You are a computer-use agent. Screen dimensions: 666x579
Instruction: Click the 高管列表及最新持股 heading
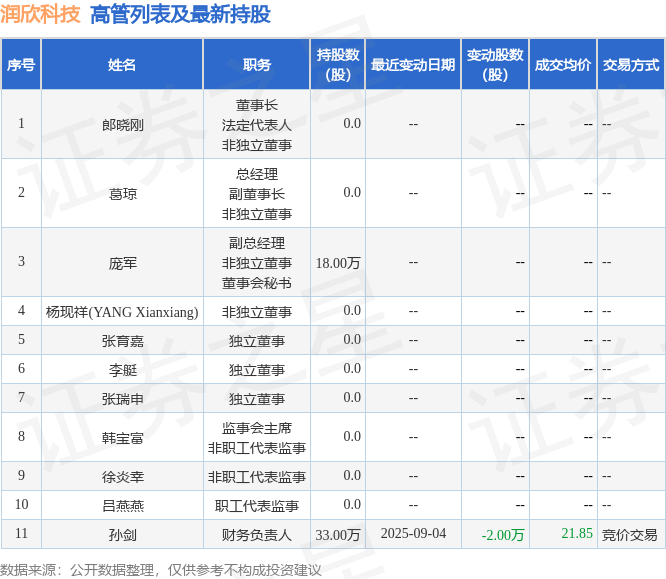[x=180, y=14]
